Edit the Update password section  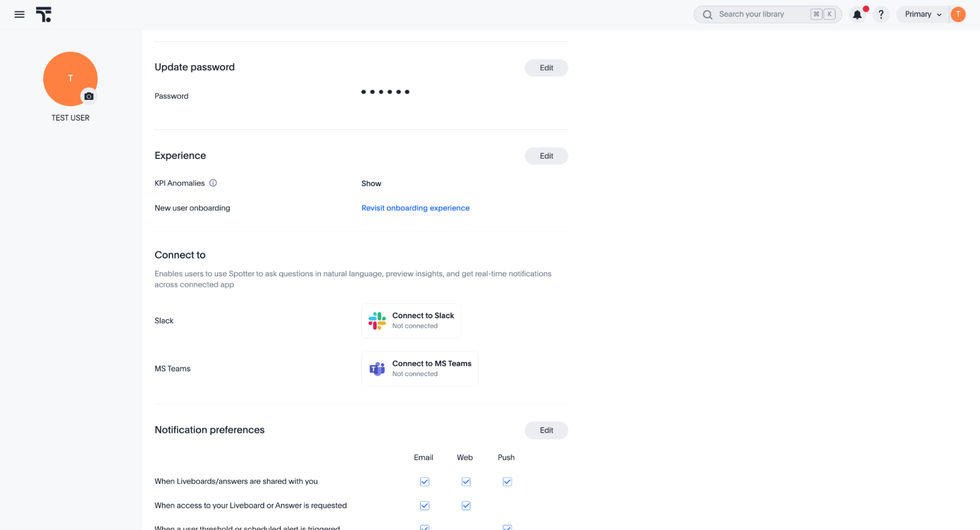coord(546,68)
